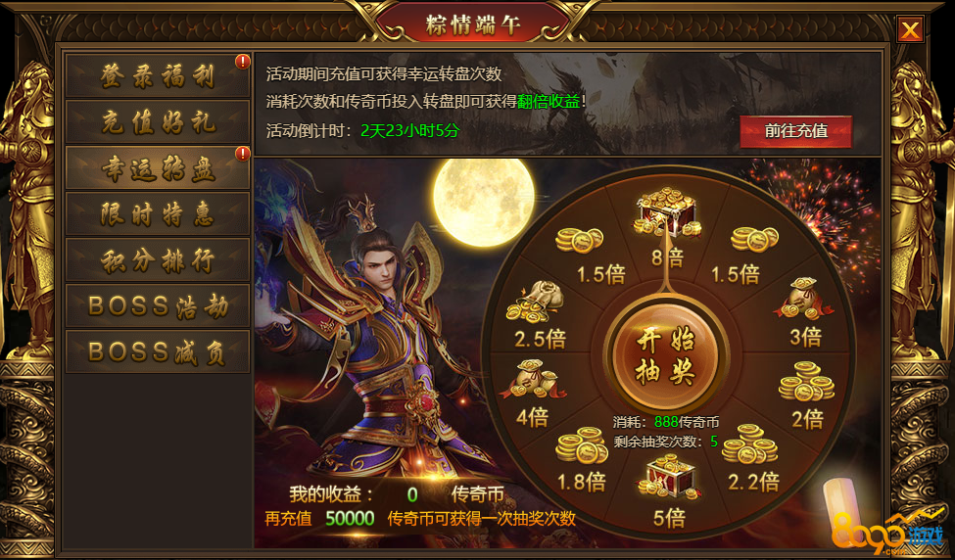955x560 pixels.
Task: Switch to the 充值好礼 tab
Action: pos(158,121)
